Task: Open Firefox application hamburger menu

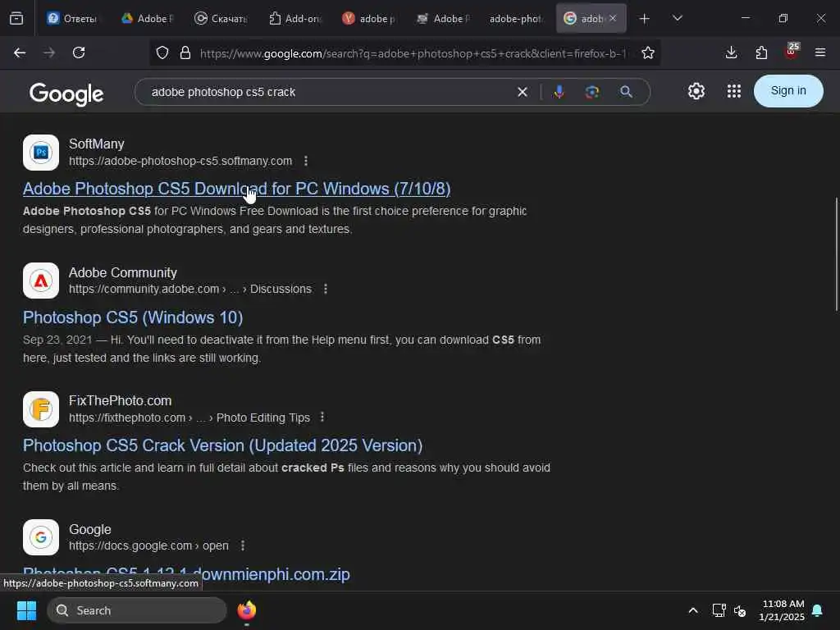Action: tap(820, 52)
